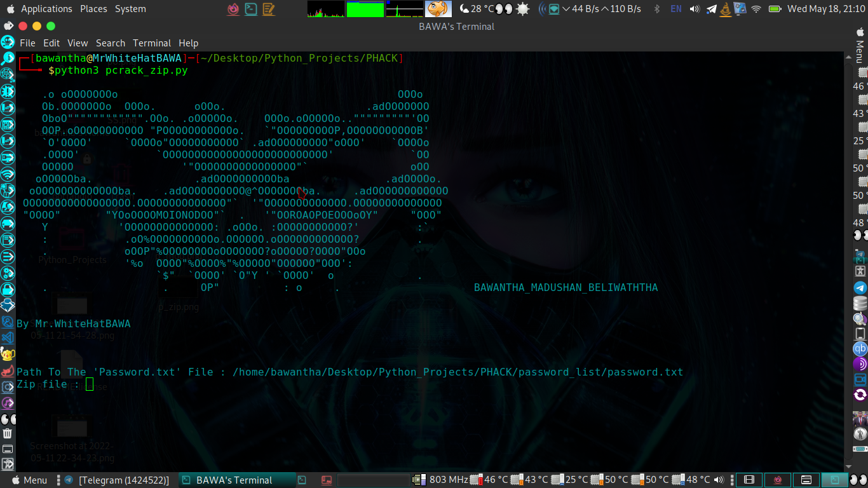
Task: Click the 803 MHz CPU frequency applet
Action: (x=438, y=480)
